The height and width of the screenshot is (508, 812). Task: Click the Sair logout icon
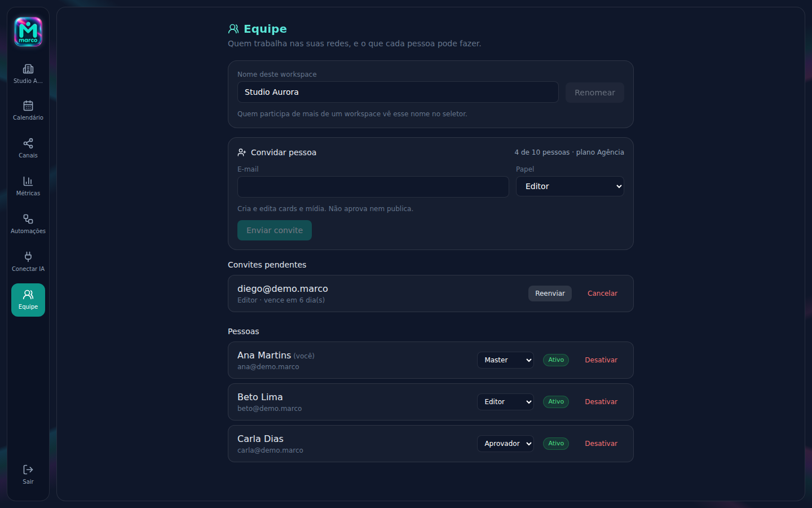point(28,470)
